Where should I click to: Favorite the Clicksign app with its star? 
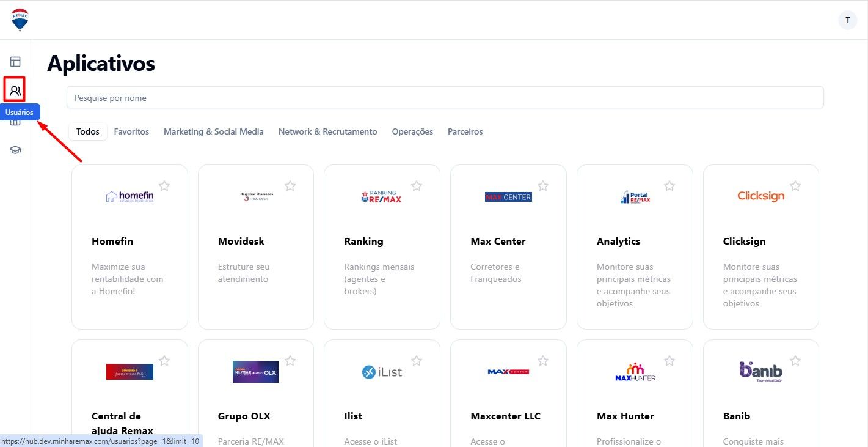click(795, 186)
